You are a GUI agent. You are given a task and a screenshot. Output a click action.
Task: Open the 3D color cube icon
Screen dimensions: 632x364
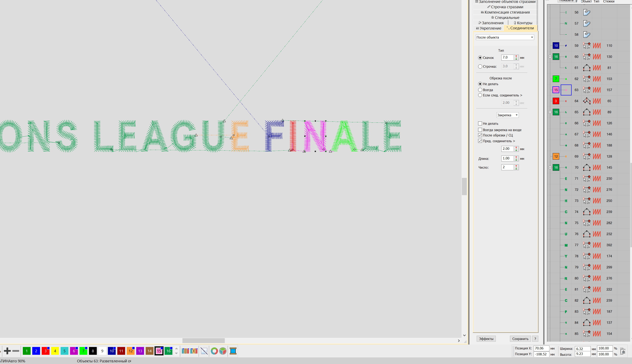[x=223, y=351]
